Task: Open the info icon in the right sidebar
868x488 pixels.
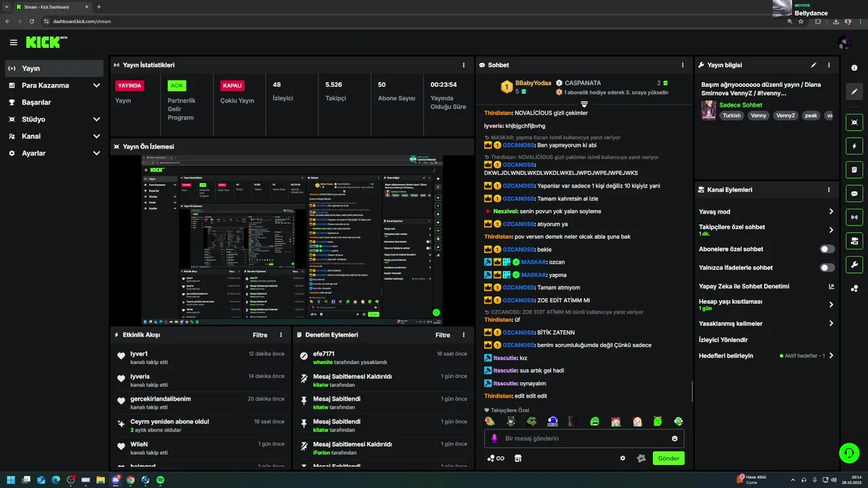Action: 854,68
